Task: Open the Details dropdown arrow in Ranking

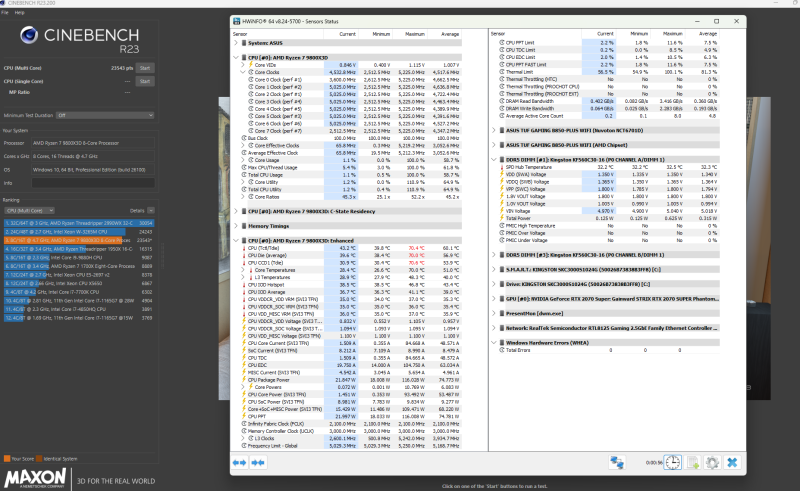Action: [x=151, y=210]
